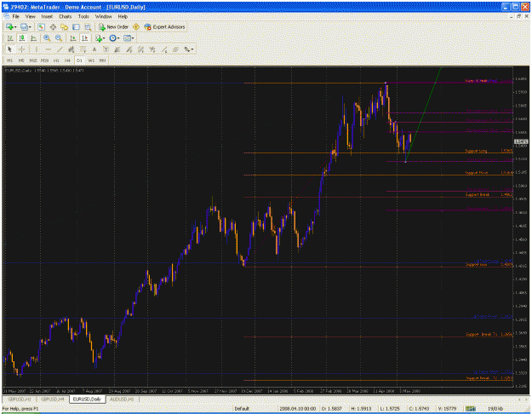The image size is (532, 414).
Task: Switch to the M1 timeframe
Action: tap(10, 60)
